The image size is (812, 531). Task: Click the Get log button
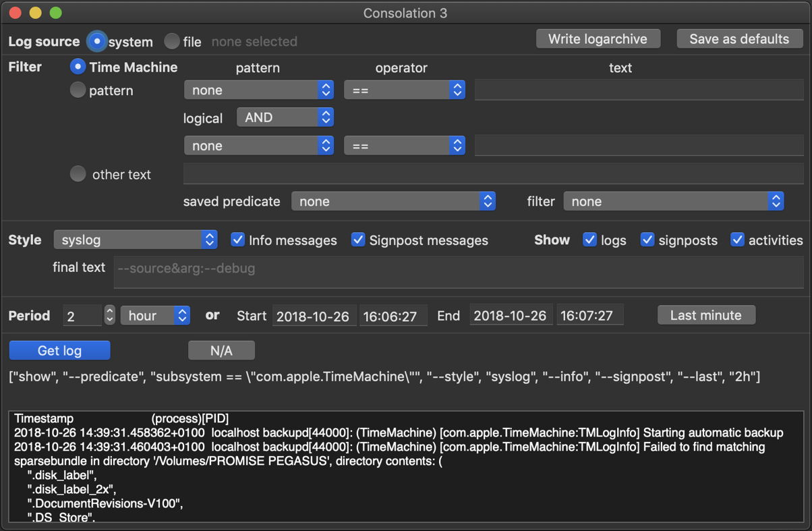(59, 350)
